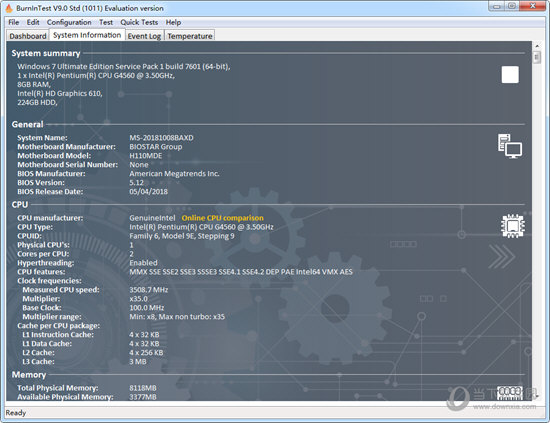Click the L1 Data Cache label
The height and width of the screenshot is (423, 550).
(47, 344)
